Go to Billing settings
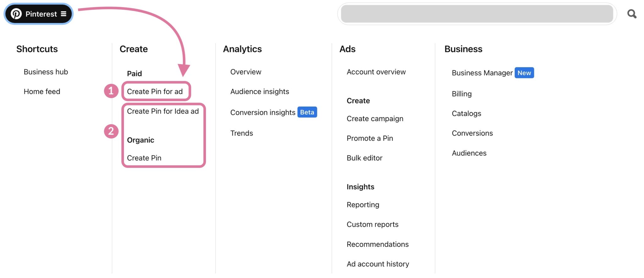 [462, 94]
